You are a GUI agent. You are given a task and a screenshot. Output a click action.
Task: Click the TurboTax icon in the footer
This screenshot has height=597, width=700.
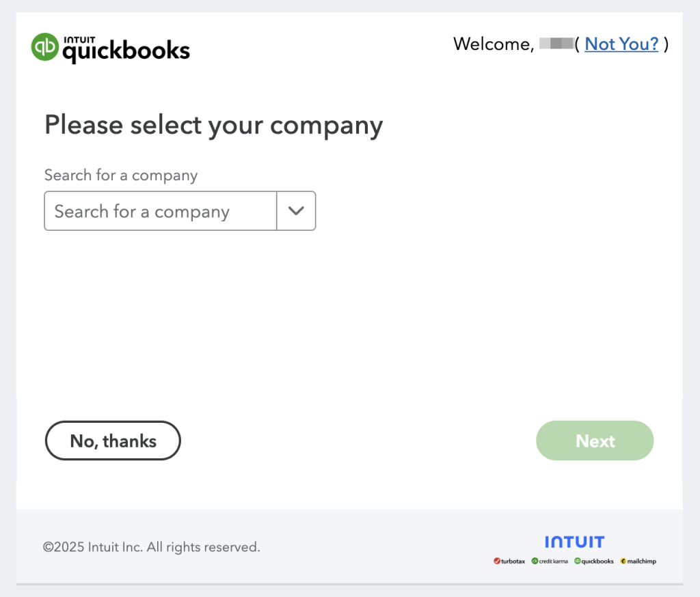(x=496, y=560)
